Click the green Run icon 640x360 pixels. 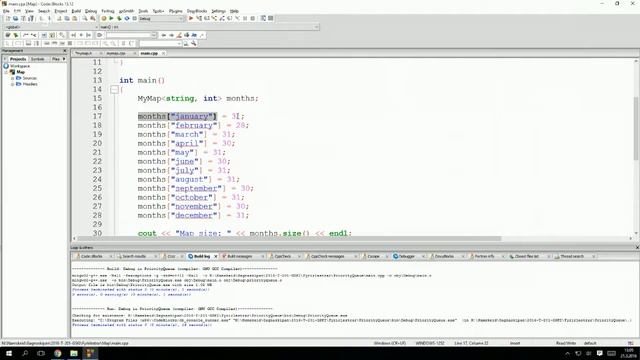(x=111, y=18)
